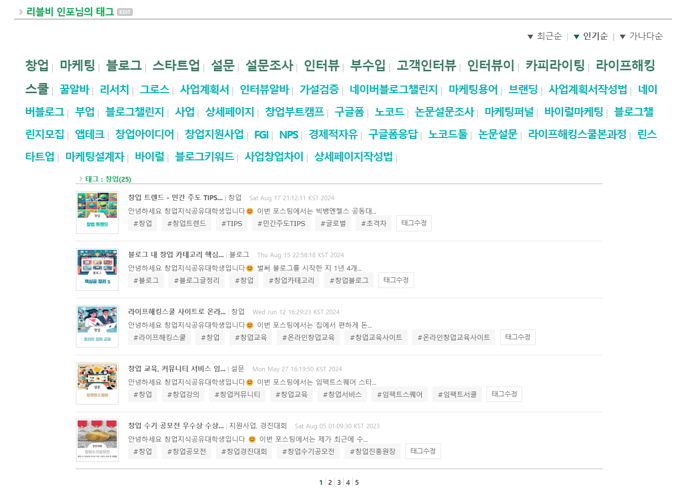Click the #창업진흥원장 hashtag
This screenshot has height=490, width=680.
tap(373, 451)
